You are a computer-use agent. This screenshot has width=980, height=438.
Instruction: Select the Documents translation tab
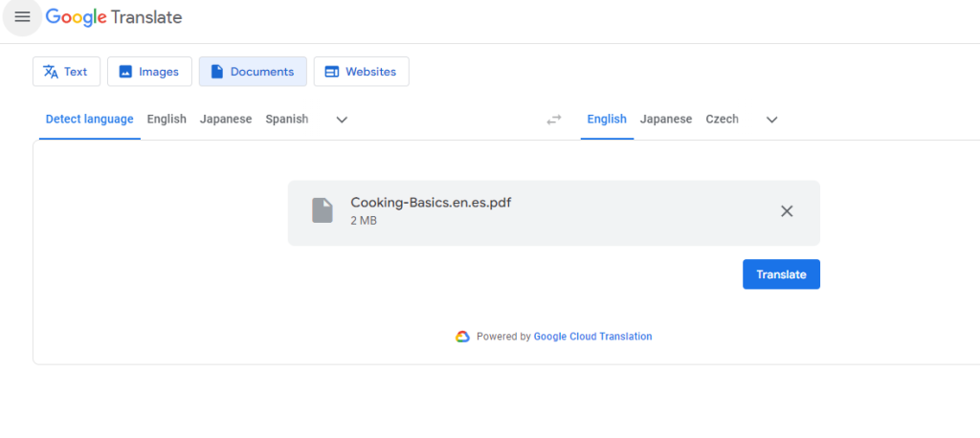pos(253,72)
